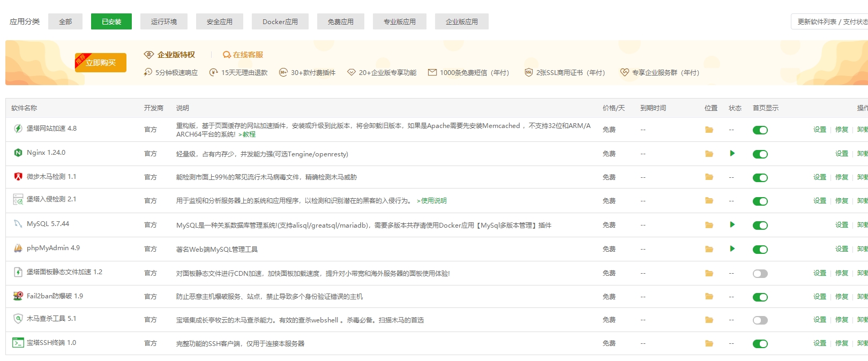
Task: Open folder location for 堡塔入侵检测 2.1
Action: pyautogui.click(x=709, y=200)
